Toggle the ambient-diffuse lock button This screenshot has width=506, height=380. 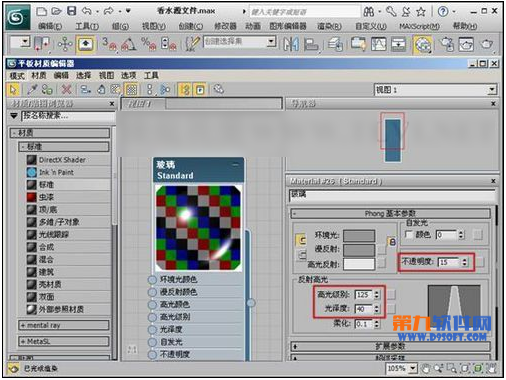(301, 240)
